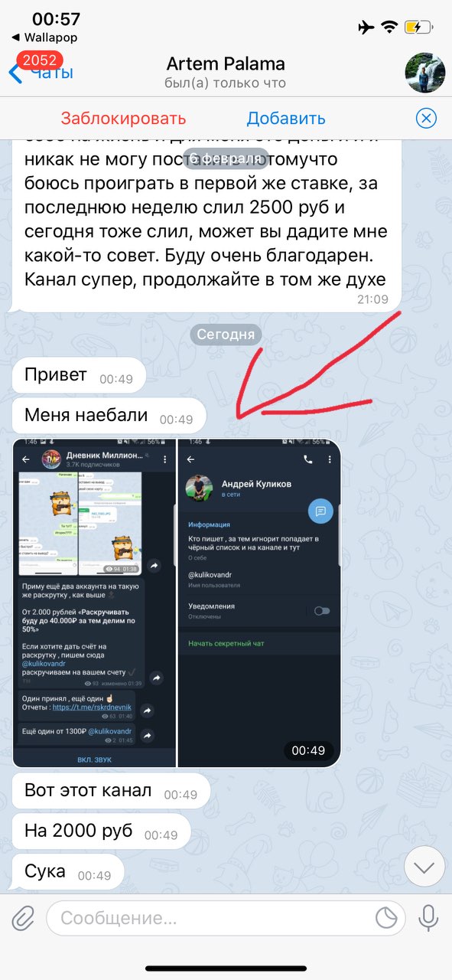The image size is (452, 980).
Task: Select the Меня наебали message bubble
Action: point(109,416)
